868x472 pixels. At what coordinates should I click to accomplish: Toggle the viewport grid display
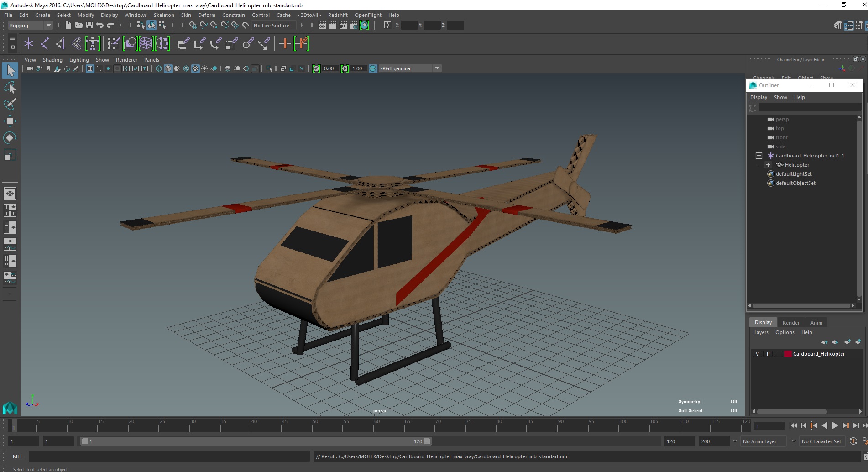coord(90,68)
